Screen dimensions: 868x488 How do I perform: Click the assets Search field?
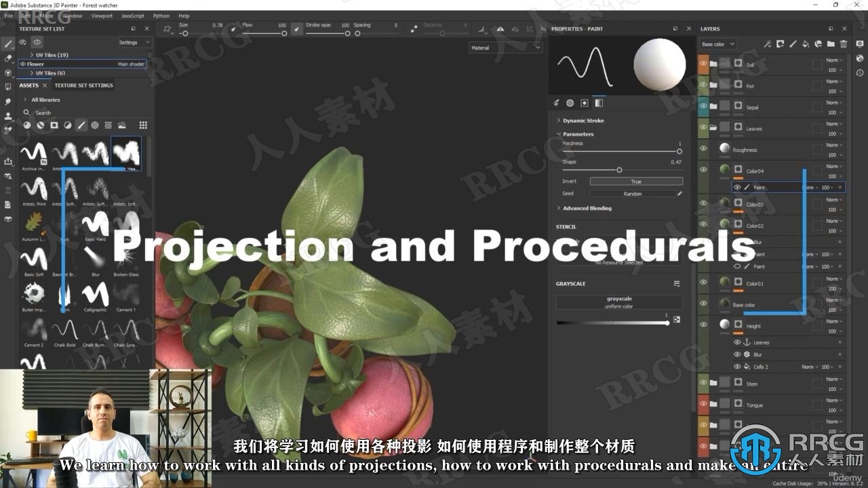[x=85, y=113]
